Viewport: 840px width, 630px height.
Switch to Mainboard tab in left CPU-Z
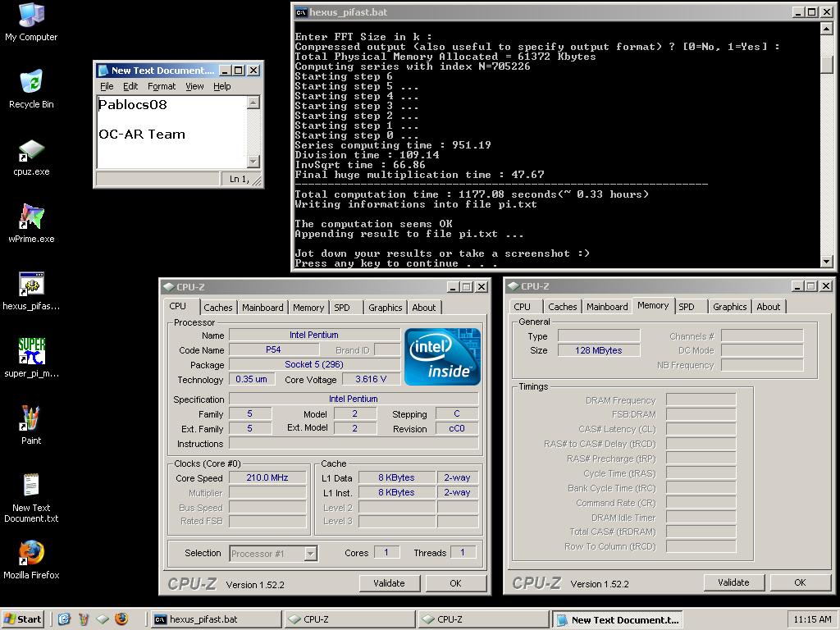[262, 308]
